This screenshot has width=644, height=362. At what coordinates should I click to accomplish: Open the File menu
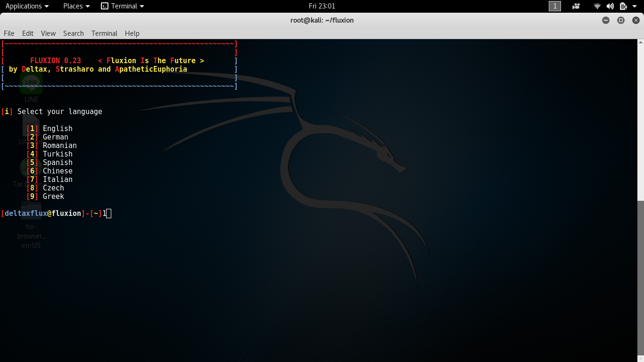pyautogui.click(x=9, y=33)
